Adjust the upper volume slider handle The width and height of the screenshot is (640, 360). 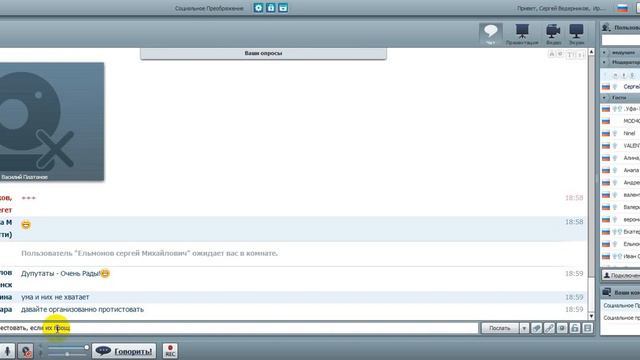(x=87, y=347)
